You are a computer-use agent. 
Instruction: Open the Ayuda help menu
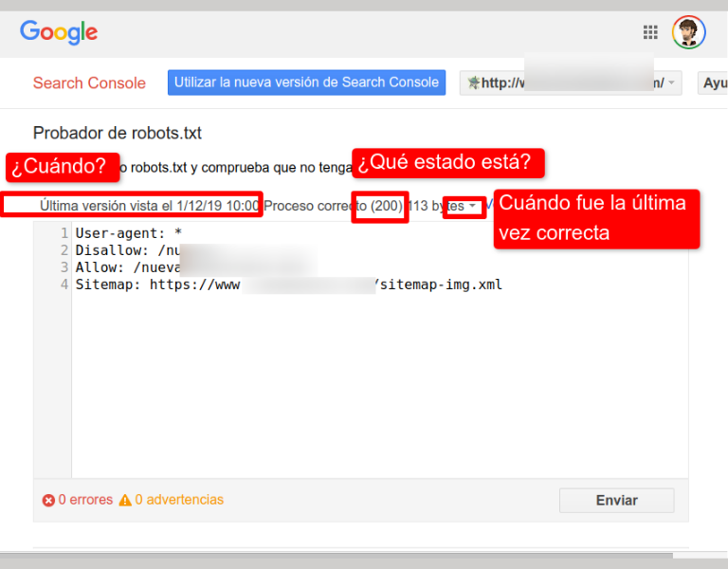coord(713,83)
